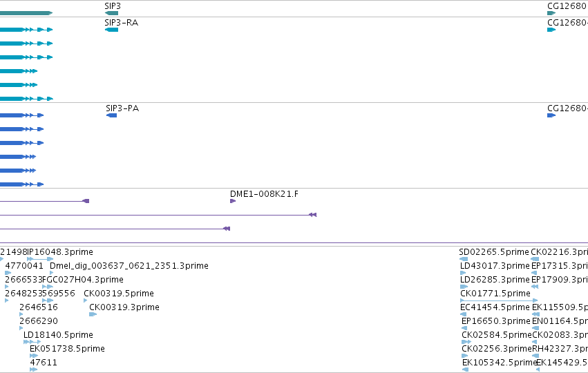
Task: Select the teal SIP3 gene arrow glyph
Action: click(x=111, y=13)
